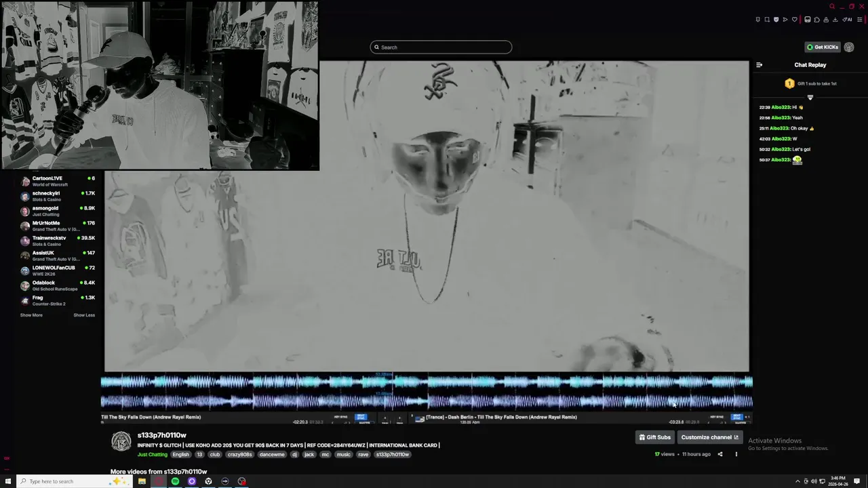Click the s133p7h0110w channel name heading
Viewport: 868px width, 488px height.
(x=162, y=435)
